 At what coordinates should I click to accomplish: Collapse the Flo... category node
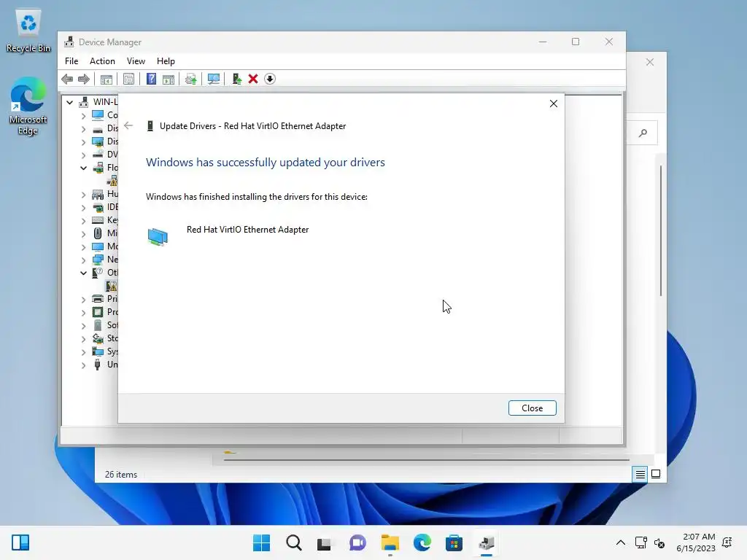83,168
